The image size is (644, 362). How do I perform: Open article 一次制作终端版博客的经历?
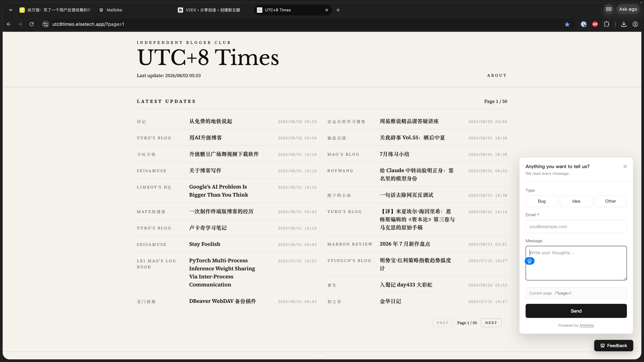click(x=221, y=212)
